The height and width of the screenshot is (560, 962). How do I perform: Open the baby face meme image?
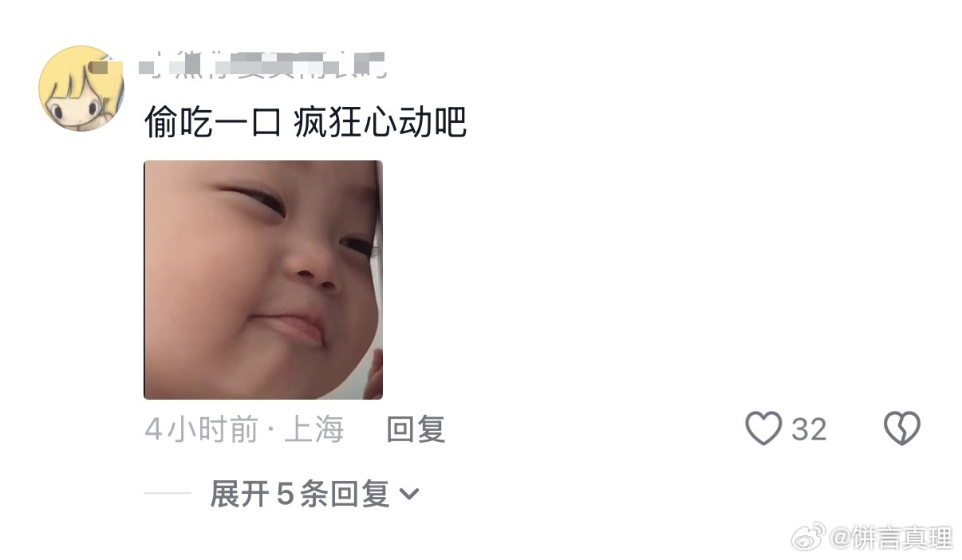coord(263,280)
